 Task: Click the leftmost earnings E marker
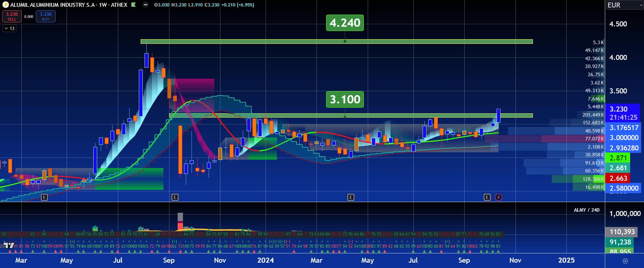(44, 197)
